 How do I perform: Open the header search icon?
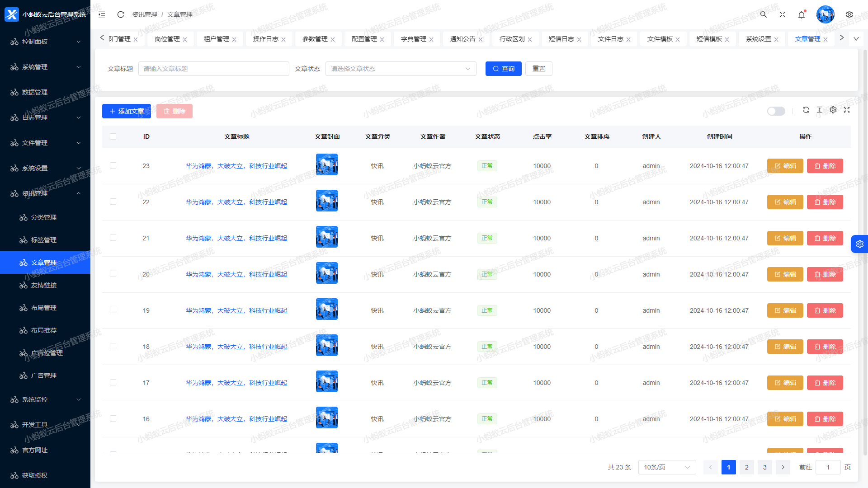pos(764,14)
